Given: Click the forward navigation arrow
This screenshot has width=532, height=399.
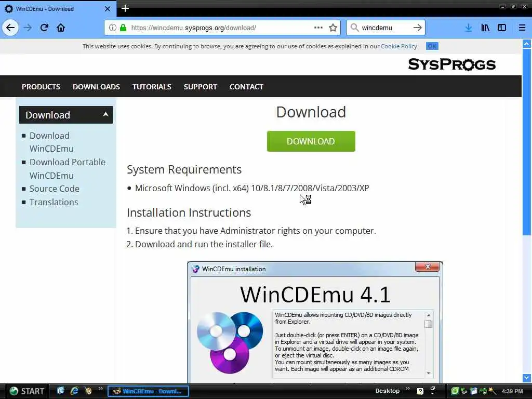Looking at the screenshot, I should 28,28.
